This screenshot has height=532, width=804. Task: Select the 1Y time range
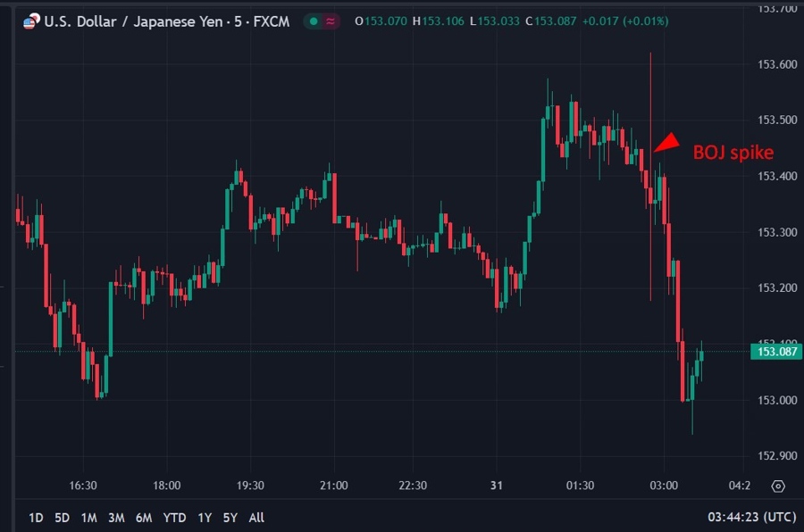205,518
